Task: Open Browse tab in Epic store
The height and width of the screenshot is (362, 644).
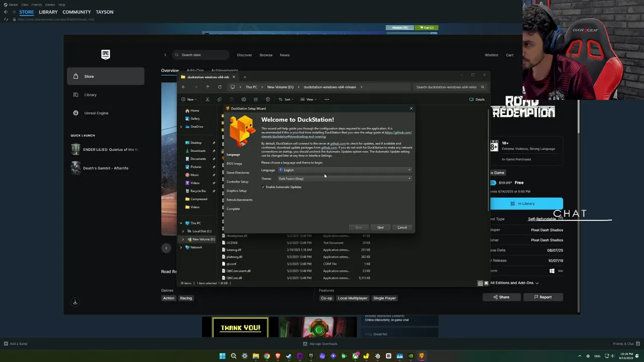Action: [x=266, y=55]
